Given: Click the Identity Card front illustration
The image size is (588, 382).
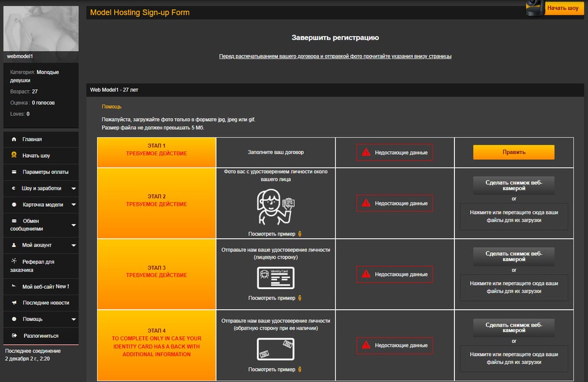Looking at the screenshot, I should [275, 277].
